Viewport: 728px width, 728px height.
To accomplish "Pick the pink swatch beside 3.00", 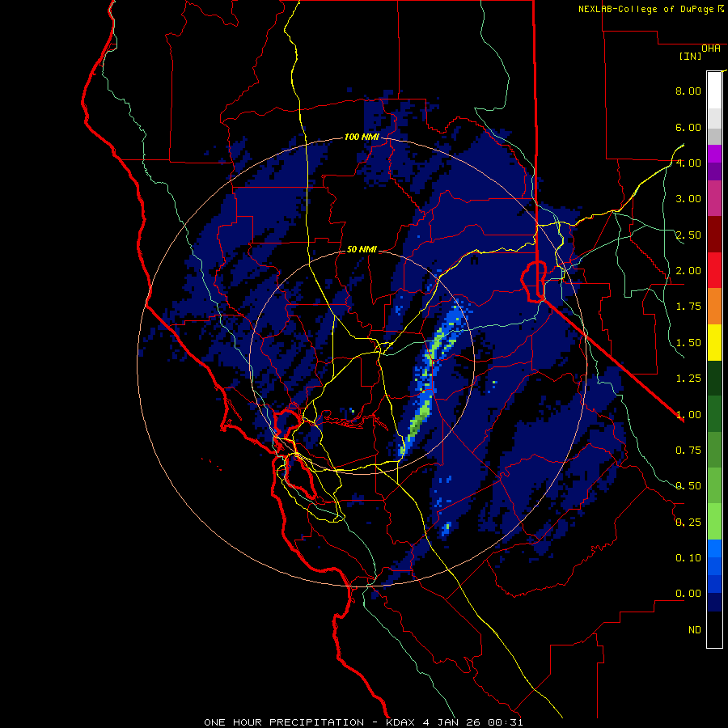I will (714, 198).
